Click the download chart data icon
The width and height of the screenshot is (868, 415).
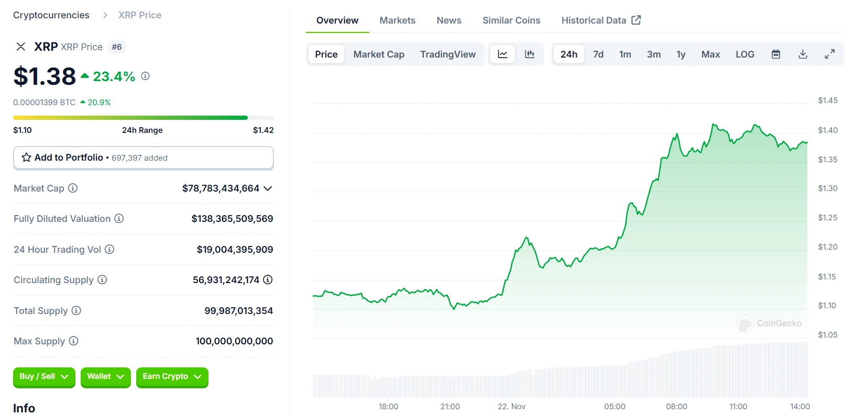coord(803,54)
